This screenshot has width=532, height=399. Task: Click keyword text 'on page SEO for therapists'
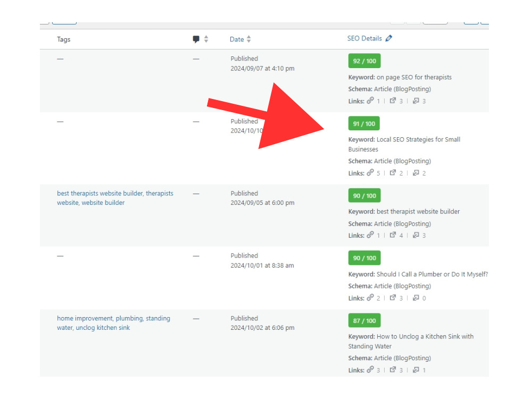414,77
